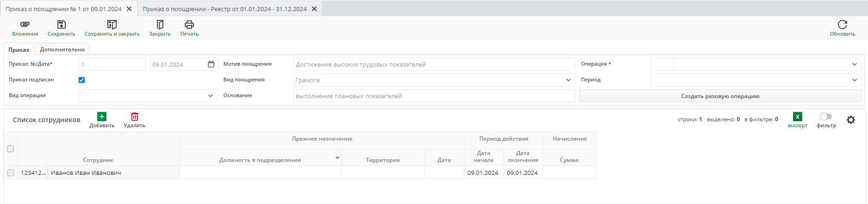Enable the фильтр toggle switch
This screenshot has height=204, width=868.
click(826, 117)
